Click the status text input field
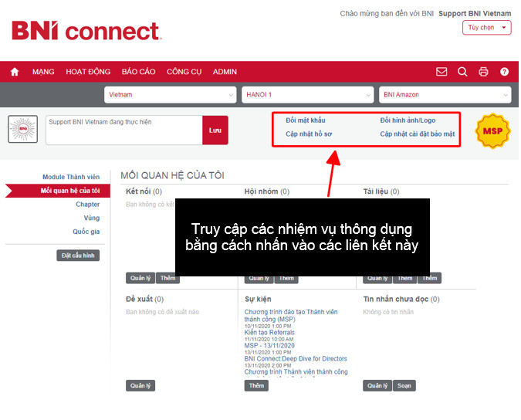This screenshot has width=521, height=420. [x=124, y=130]
